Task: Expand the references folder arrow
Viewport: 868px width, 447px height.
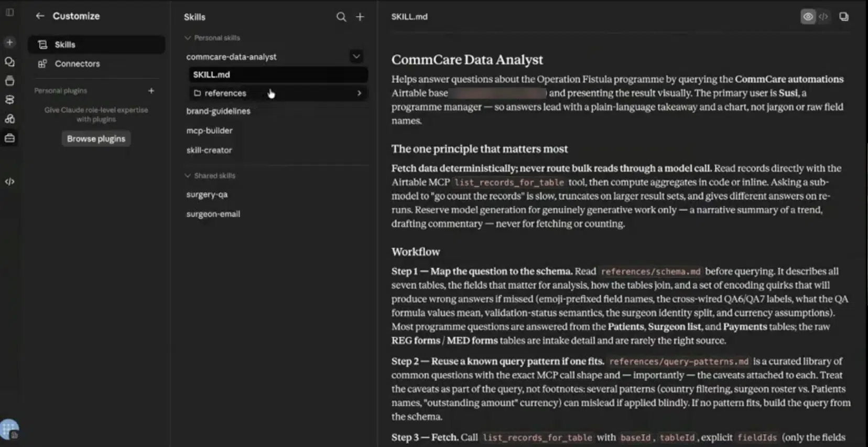Action: 359,93
